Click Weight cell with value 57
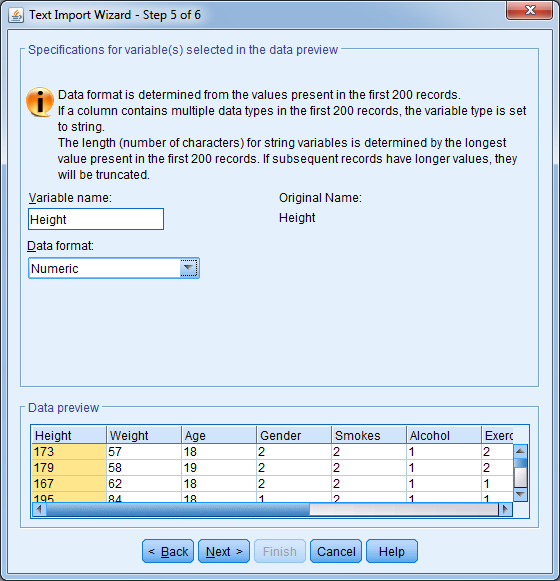 click(x=144, y=452)
